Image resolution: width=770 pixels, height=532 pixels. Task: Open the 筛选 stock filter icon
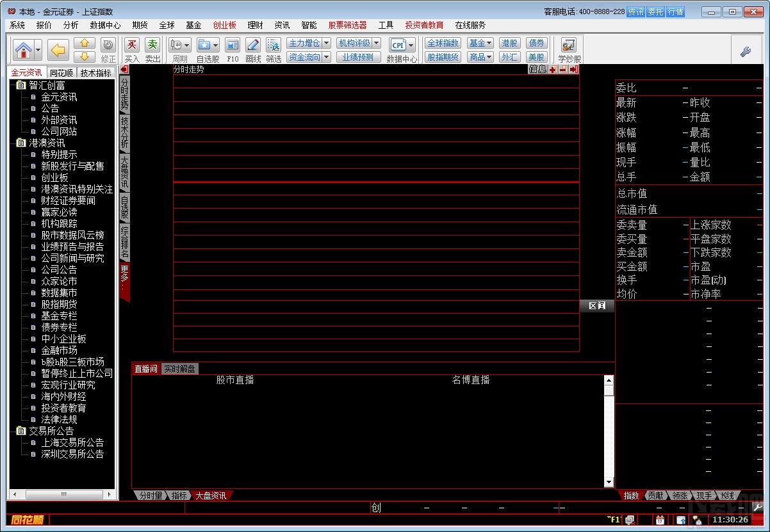point(273,45)
